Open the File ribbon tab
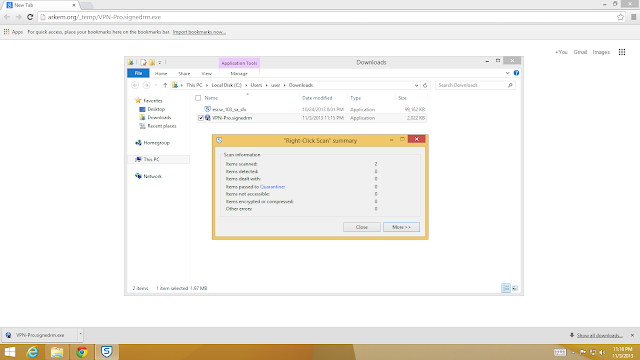The image size is (640, 360). tap(138, 73)
